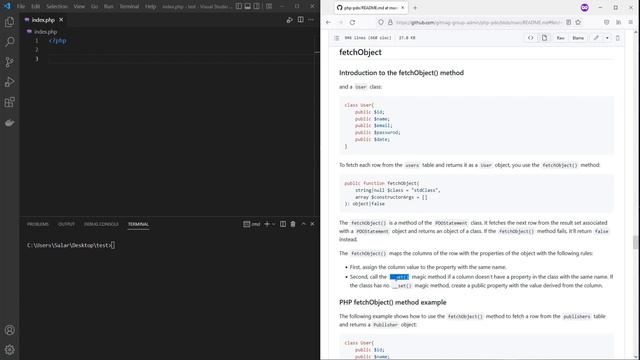Image resolution: width=640 pixels, height=360 pixels.
Task: Open the Manage gear menu
Action: (9, 350)
